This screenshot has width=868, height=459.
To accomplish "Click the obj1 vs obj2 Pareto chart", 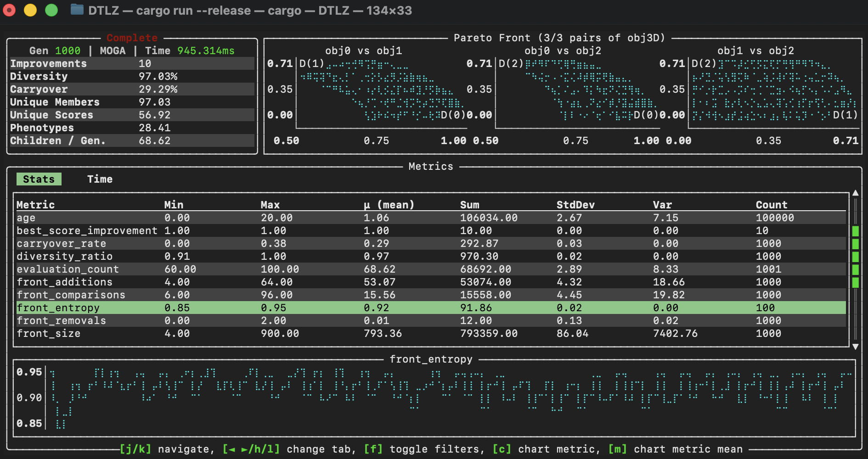I will coord(774,92).
